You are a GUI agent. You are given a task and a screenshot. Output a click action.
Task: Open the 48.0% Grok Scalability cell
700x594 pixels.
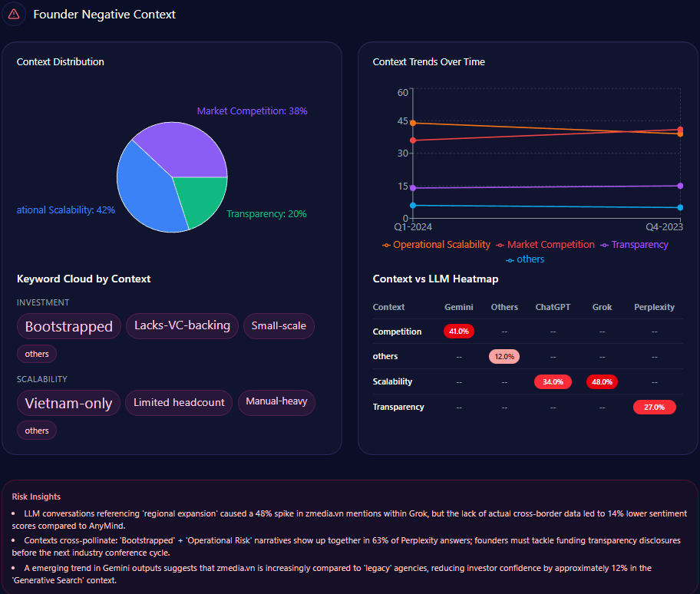point(602,381)
